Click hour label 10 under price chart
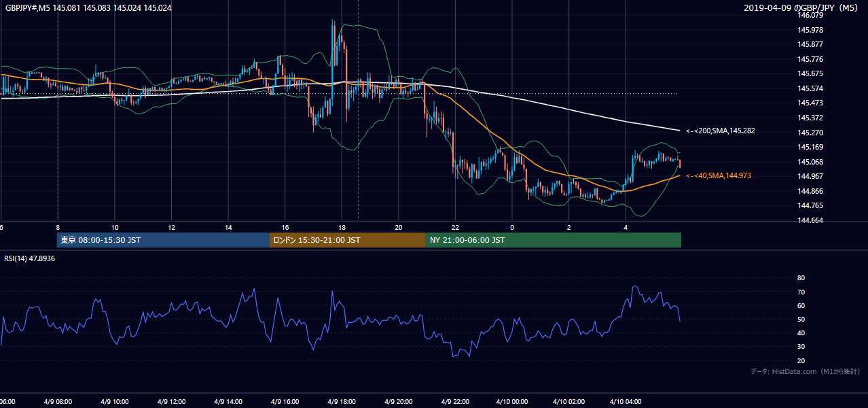 pyautogui.click(x=115, y=227)
